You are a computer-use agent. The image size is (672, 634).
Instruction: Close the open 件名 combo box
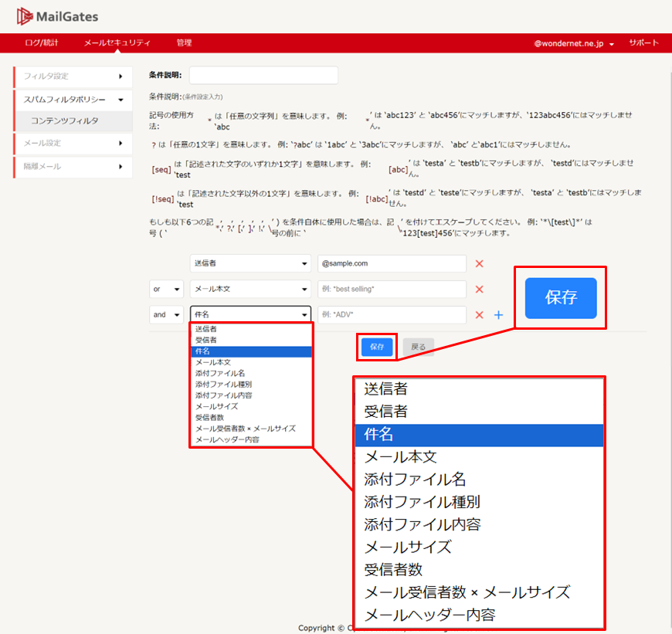[250, 314]
